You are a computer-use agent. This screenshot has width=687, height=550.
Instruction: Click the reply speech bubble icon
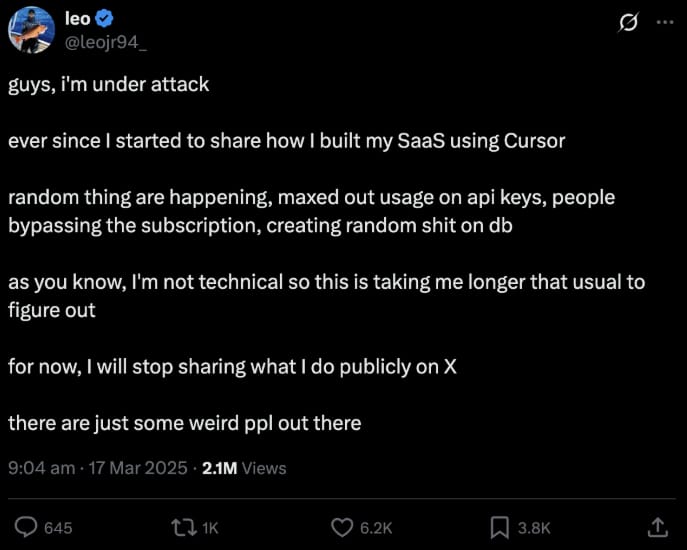coord(28,526)
